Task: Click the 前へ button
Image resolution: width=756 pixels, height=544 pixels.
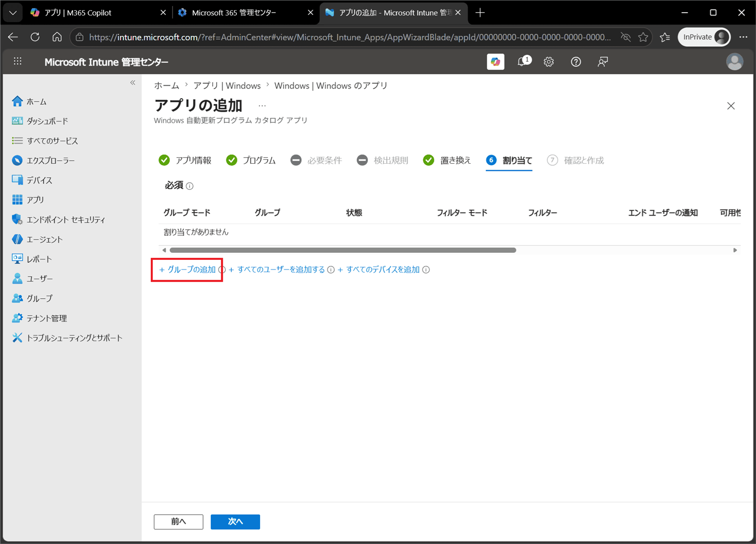Action: tap(178, 522)
